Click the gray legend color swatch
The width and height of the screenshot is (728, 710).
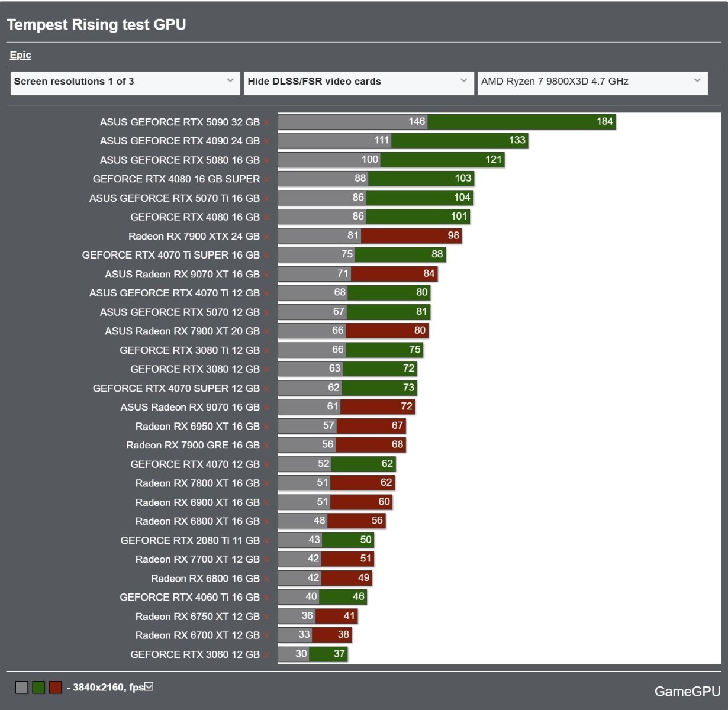coord(22,688)
